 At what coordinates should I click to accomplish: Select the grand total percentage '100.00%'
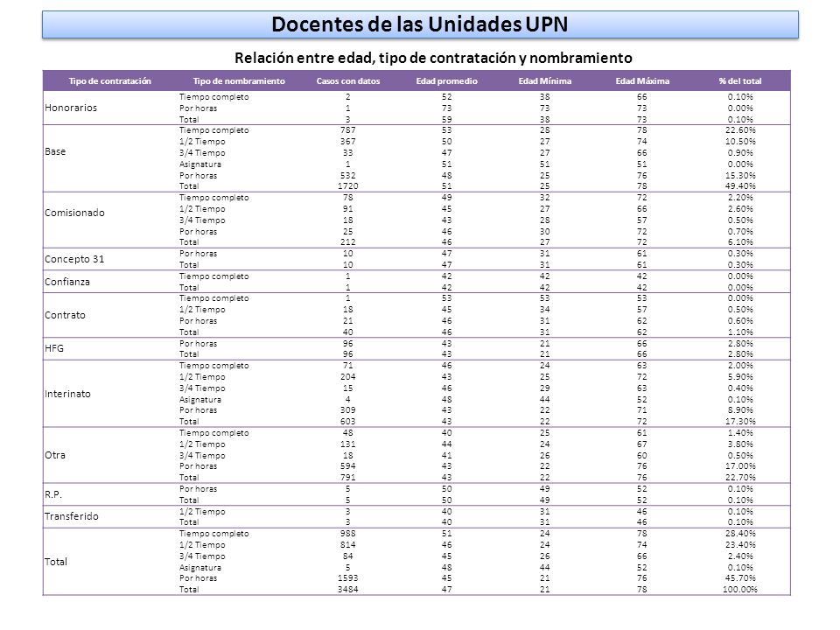tap(740, 589)
